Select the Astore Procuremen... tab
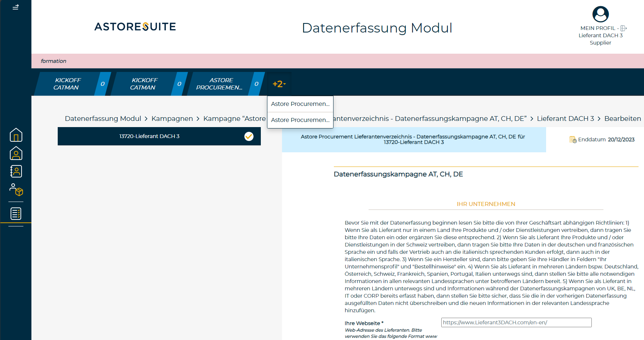Screen dimensions: 644x340 coord(226,84)
